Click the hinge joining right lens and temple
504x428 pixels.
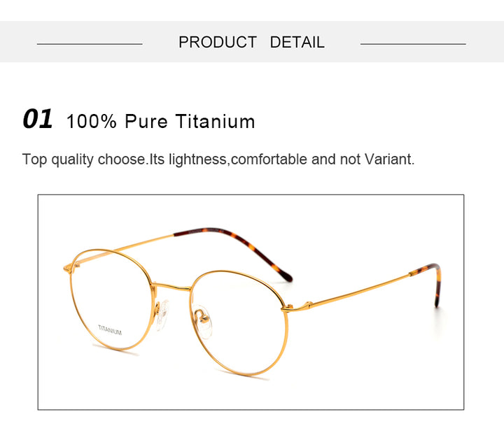(x=296, y=307)
